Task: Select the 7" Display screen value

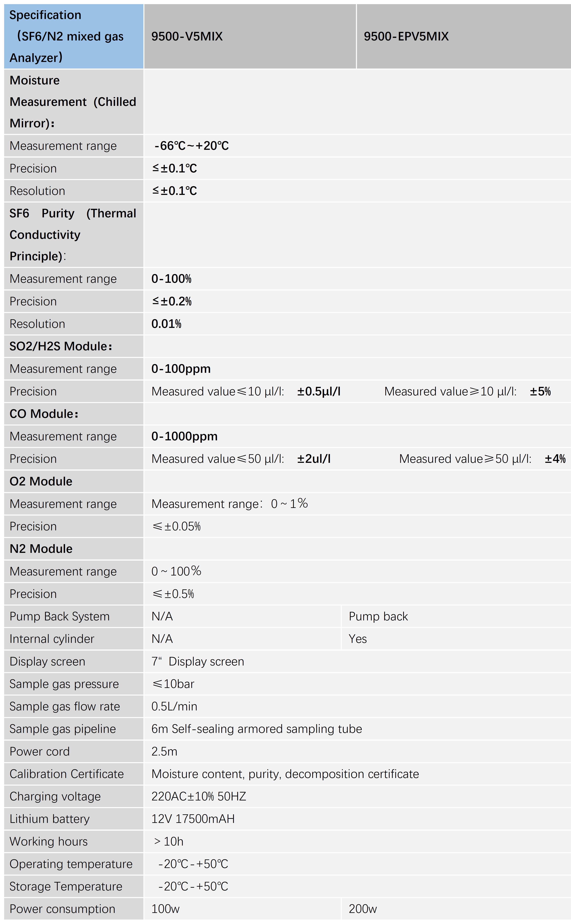Action: point(198,661)
